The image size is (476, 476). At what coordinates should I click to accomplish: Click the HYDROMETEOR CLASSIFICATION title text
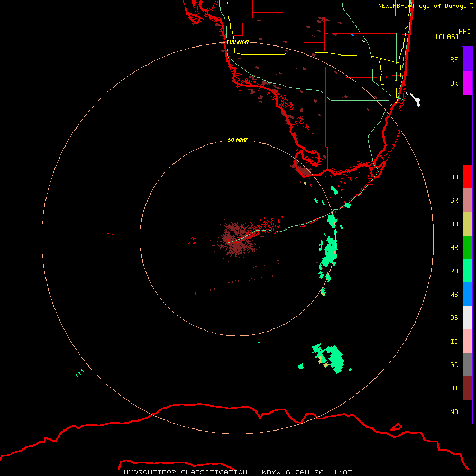point(186,472)
